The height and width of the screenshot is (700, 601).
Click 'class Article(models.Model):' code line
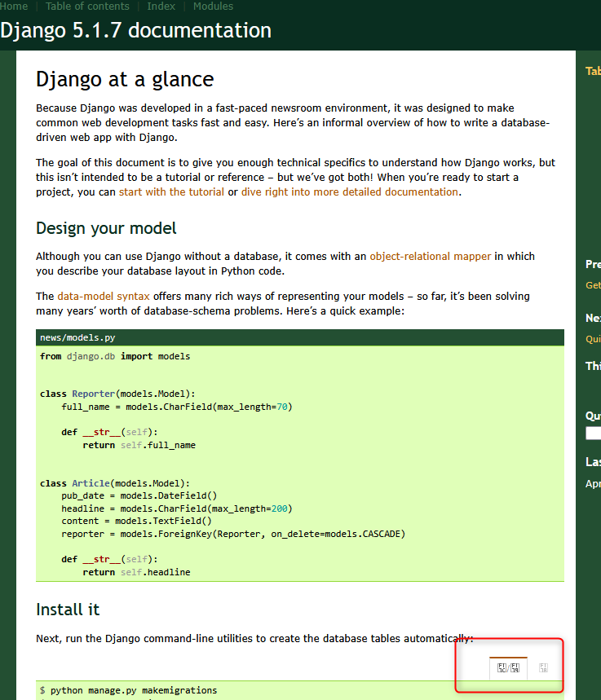coord(115,483)
